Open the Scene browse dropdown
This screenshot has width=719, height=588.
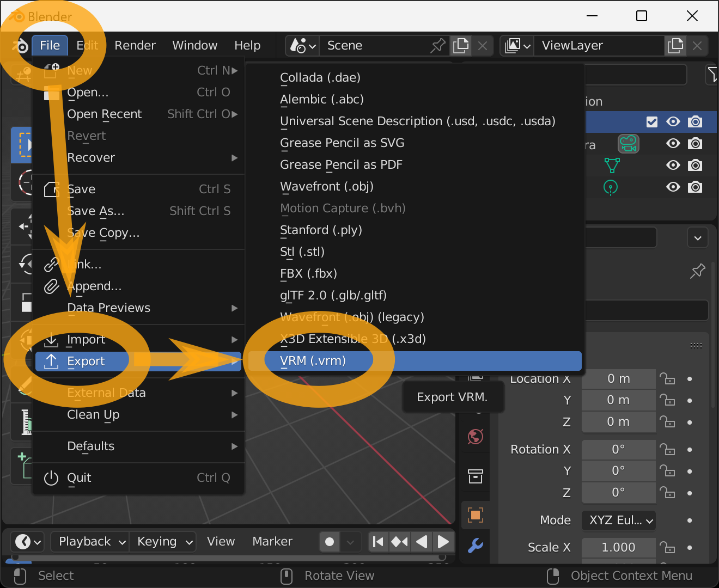pyautogui.click(x=302, y=46)
